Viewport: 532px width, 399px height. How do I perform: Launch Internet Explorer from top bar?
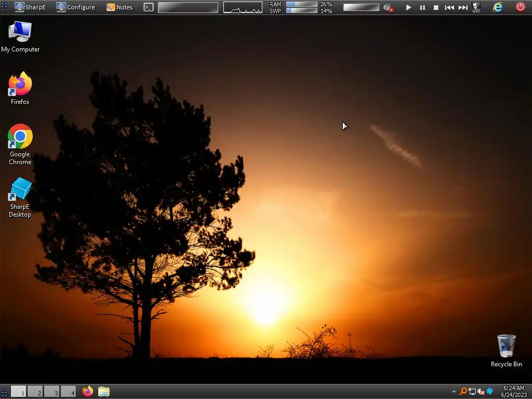tap(497, 7)
